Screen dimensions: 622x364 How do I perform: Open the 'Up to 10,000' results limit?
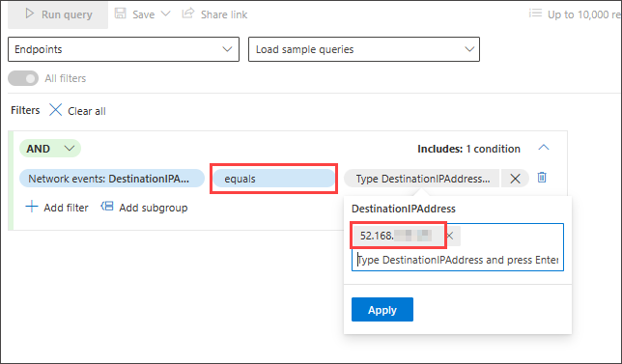pyautogui.click(x=584, y=14)
